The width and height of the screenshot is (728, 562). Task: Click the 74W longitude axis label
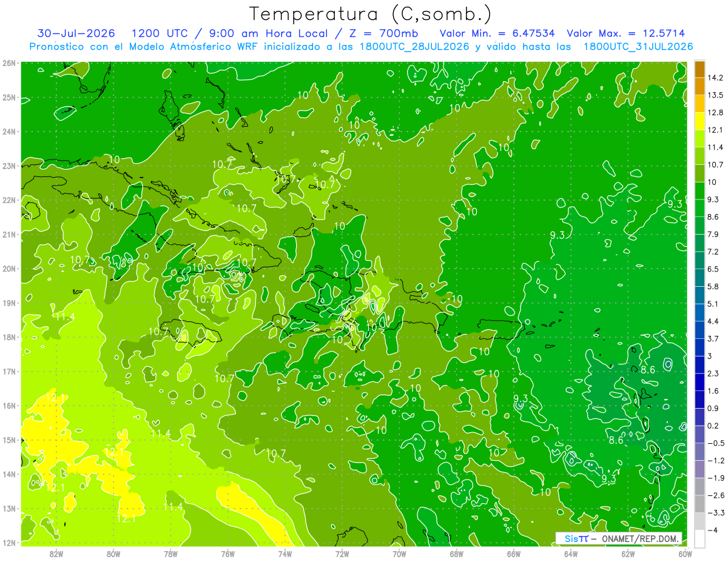tap(285, 554)
